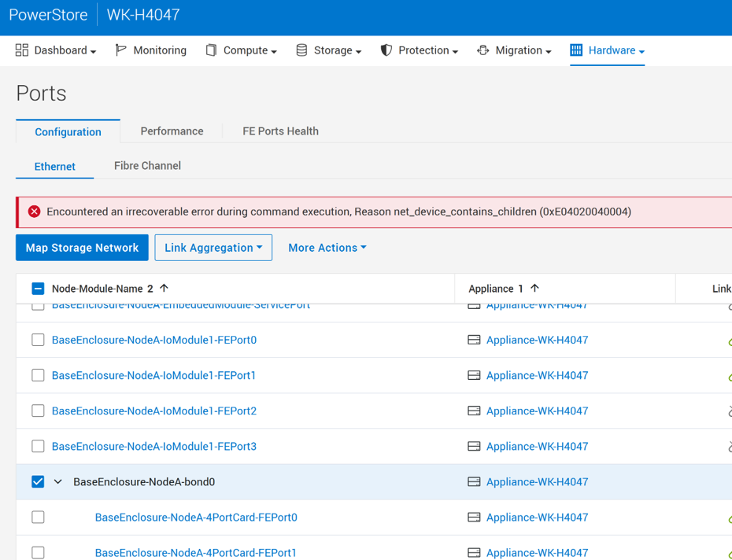Switch to the FE Ports Health tab
This screenshot has width=732, height=560.
pyautogui.click(x=280, y=131)
